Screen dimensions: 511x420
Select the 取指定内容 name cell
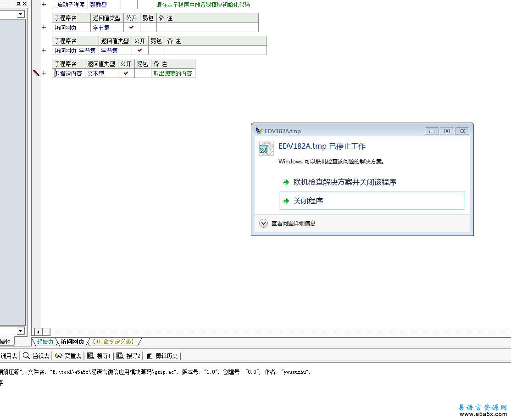click(68, 73)
